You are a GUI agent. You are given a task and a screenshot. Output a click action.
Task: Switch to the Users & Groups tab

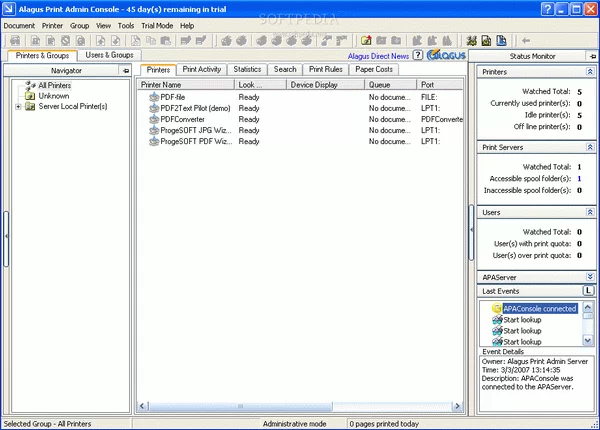109,55
